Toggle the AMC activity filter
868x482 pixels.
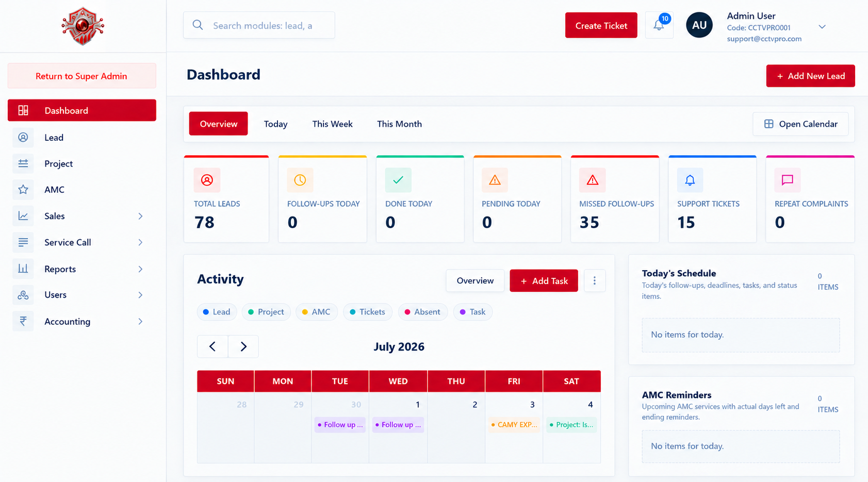click(x=317, y=312)
